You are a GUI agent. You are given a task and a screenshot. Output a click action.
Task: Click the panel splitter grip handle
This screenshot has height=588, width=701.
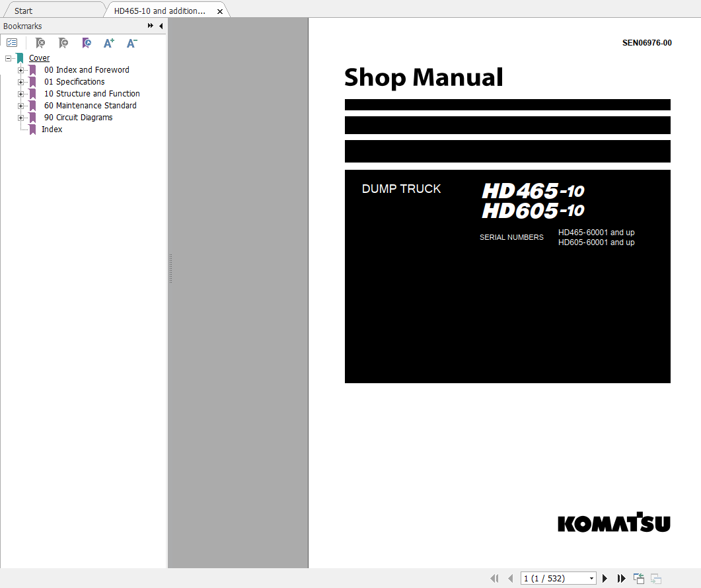pyautogui.click(x=170, y=268)
